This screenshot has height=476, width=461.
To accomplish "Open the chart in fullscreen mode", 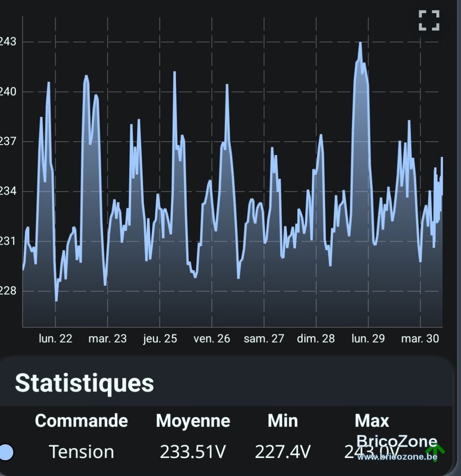I will (x=429, y=20).
